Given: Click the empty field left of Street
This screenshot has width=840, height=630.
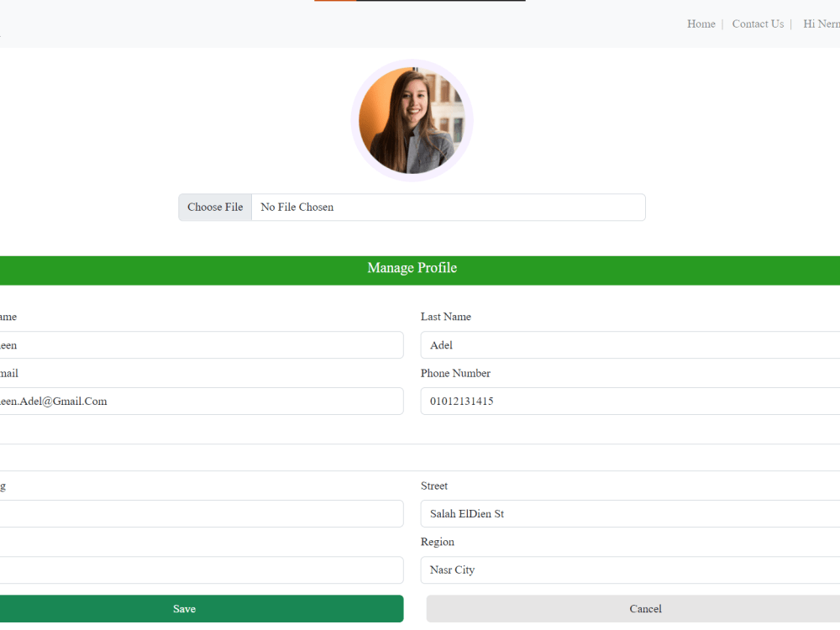Looking at the screenshot, I should coord(202,514).
